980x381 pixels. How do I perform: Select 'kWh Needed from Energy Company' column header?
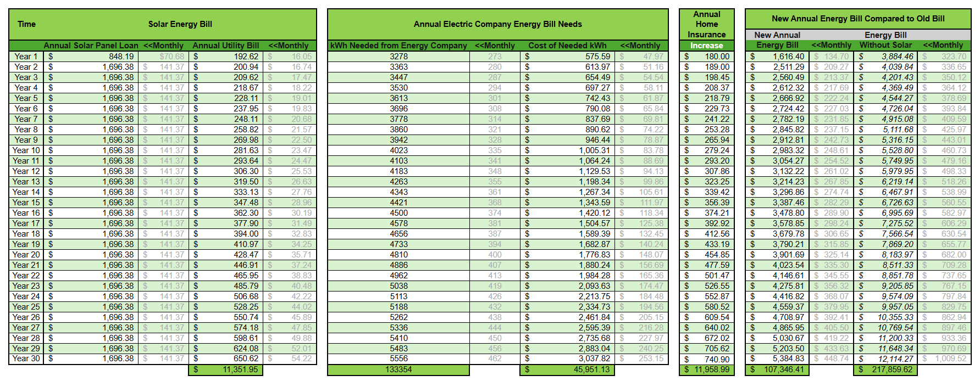point(398,46)
